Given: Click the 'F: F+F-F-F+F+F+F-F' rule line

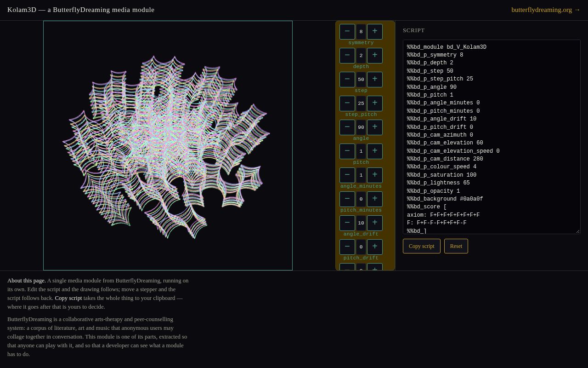Looking at the screenshot, I should click(437, 223).
